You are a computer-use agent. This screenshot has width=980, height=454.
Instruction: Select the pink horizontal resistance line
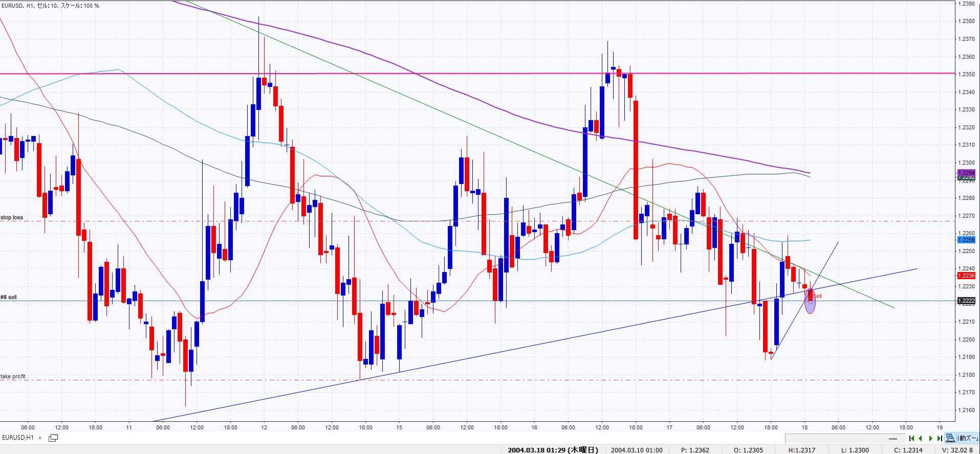click(461, 74)
